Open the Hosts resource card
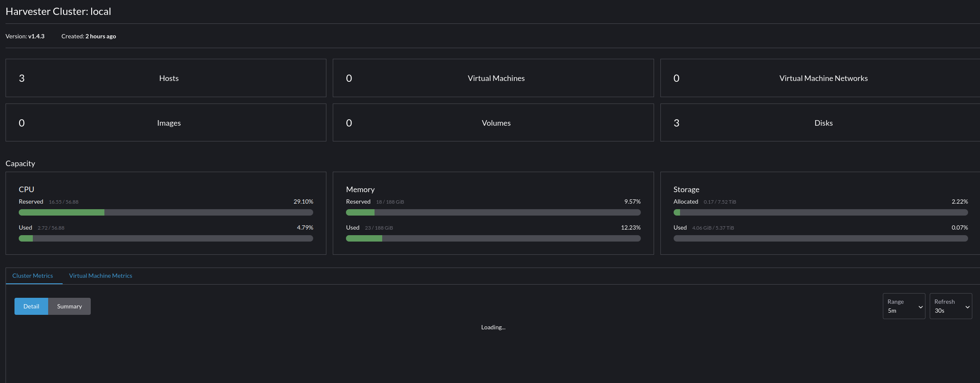 pyautogui.click(x=166, y=78)
